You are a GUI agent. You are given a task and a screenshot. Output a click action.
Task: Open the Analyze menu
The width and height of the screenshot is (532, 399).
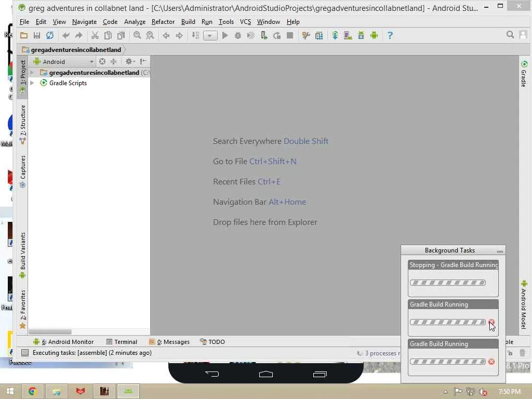[135, 22]
